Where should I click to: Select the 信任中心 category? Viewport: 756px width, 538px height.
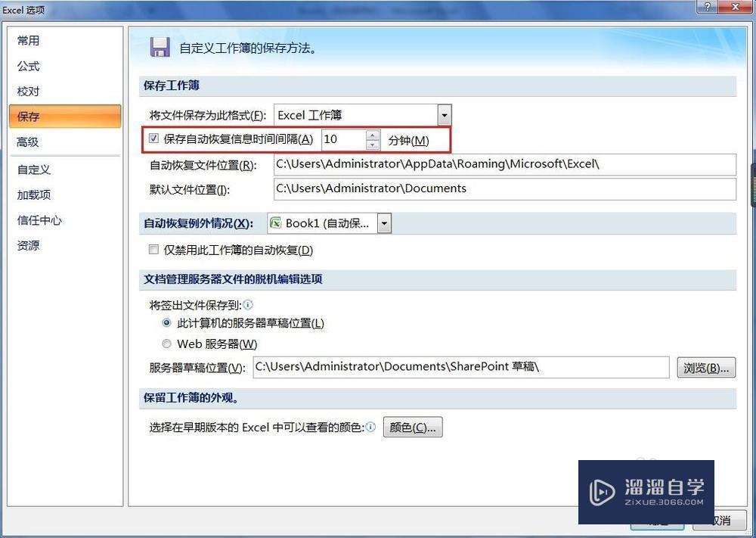[39, 219]
